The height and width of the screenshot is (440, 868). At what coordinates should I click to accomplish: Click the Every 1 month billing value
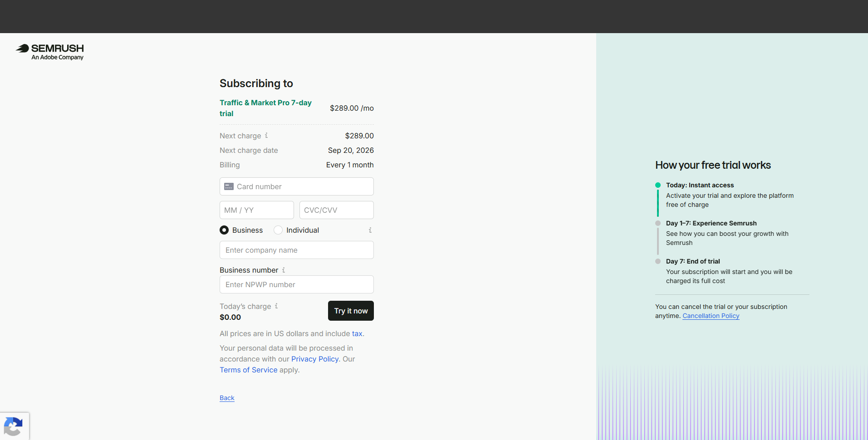coord(350,165)
